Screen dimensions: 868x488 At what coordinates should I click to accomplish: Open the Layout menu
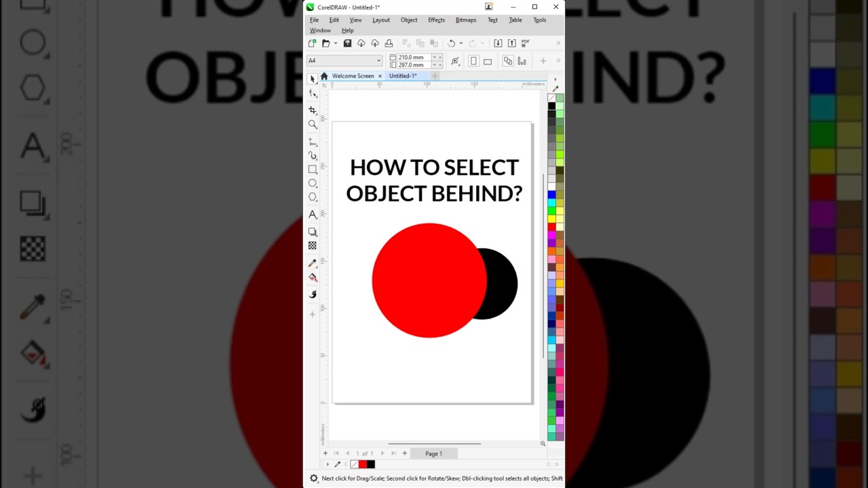pyautogui.click(x=381, y=20)
